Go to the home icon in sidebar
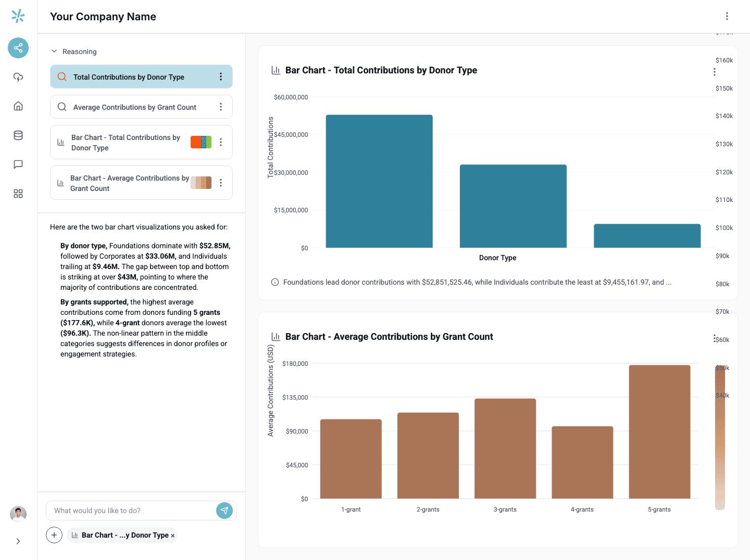 (18, 106)
